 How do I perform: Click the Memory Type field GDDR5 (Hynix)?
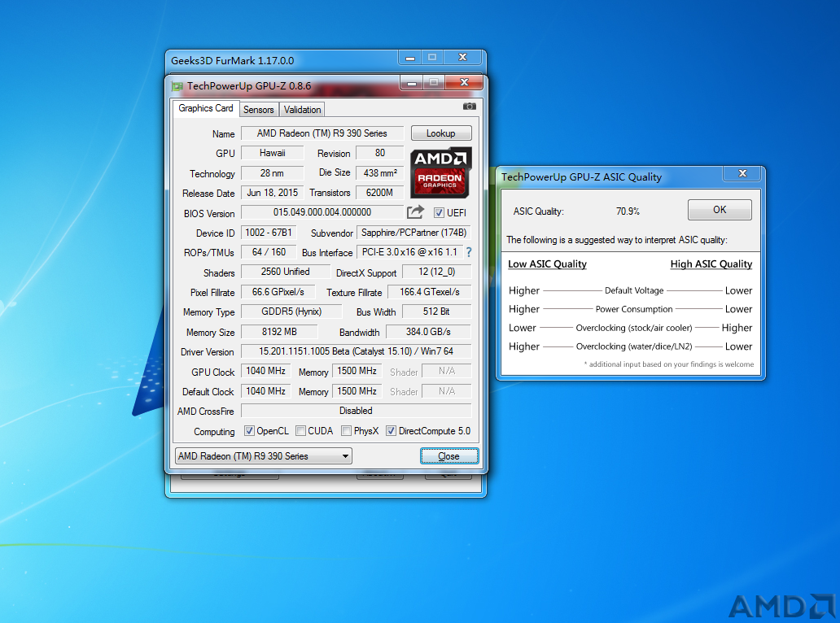[x=291, y=311]
